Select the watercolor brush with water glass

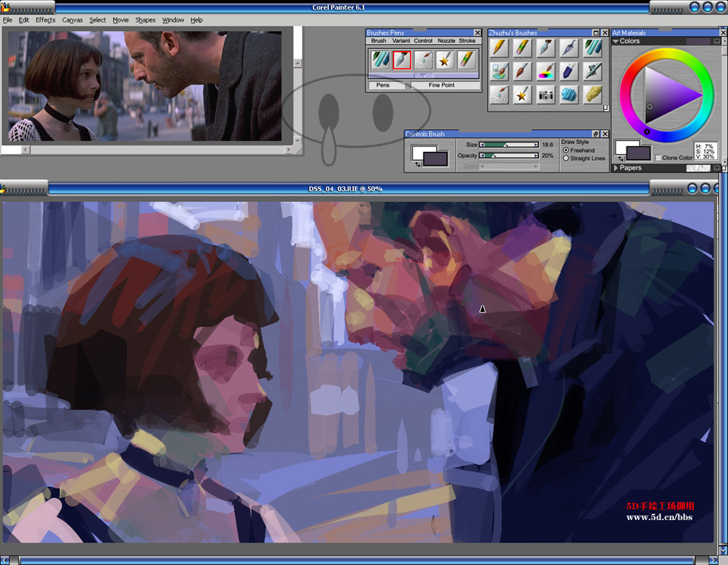coord(499,71)
